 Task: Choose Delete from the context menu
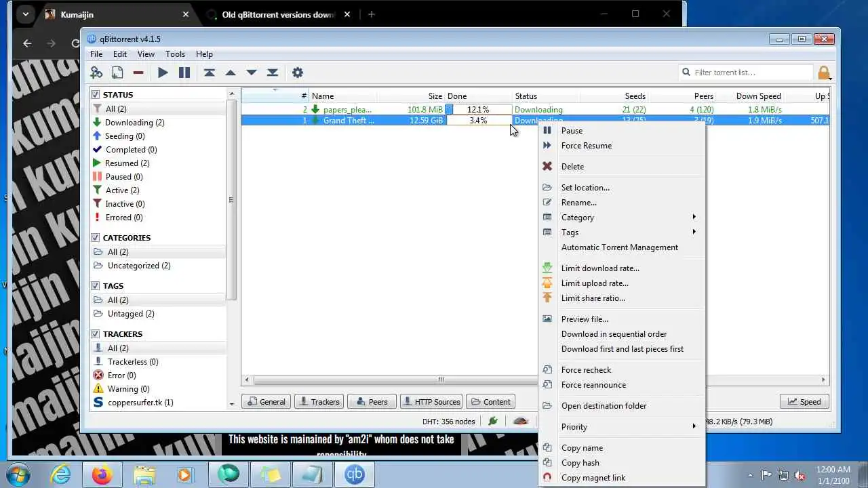tap(572, 167)
